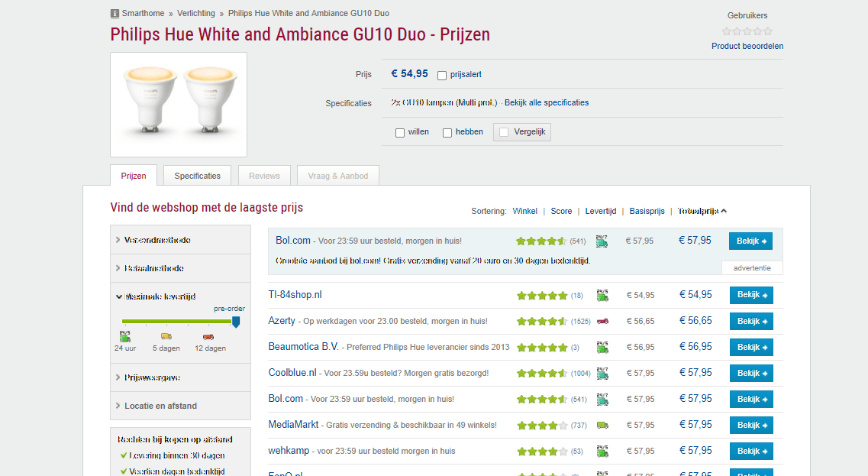
Task: Click the empty user rating stars under Gebruikers
Action: click(747, 31)
